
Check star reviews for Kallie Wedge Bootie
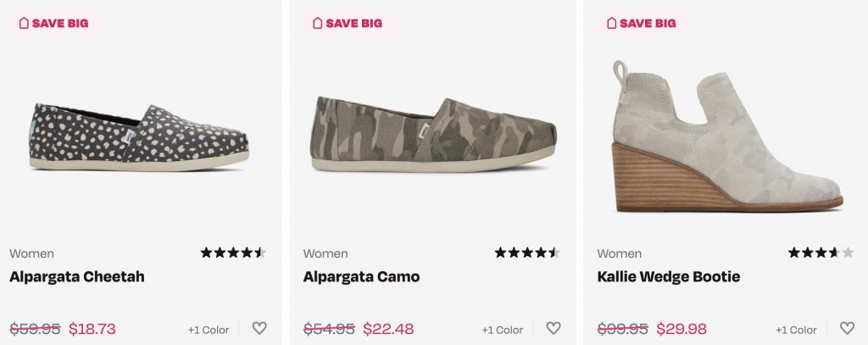[x=821, y=253]
